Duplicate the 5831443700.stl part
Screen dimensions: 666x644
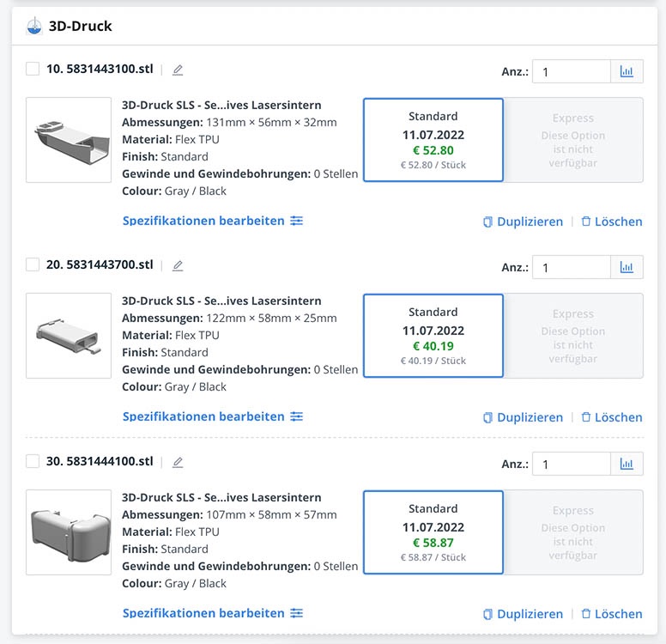pos(523,417)
